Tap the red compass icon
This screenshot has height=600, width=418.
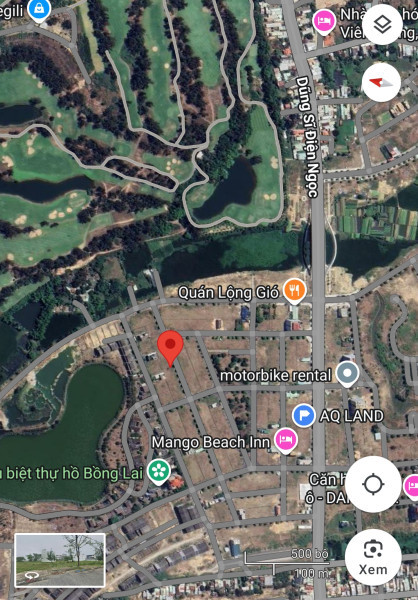381,82
